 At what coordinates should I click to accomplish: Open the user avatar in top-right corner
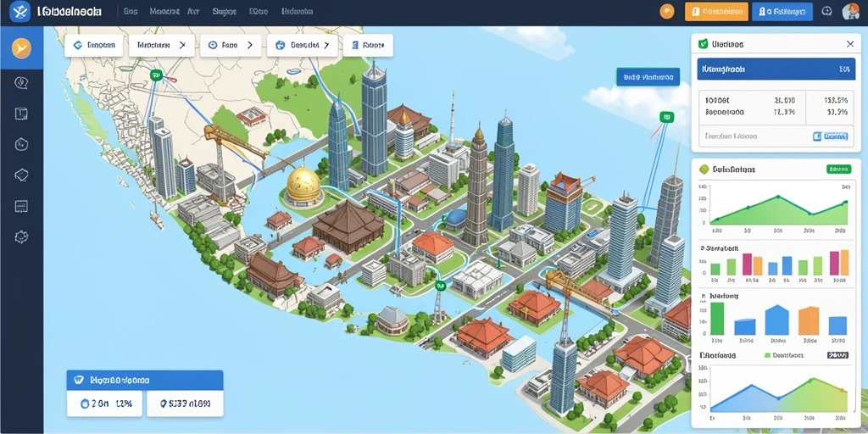[x=850, y=11]
